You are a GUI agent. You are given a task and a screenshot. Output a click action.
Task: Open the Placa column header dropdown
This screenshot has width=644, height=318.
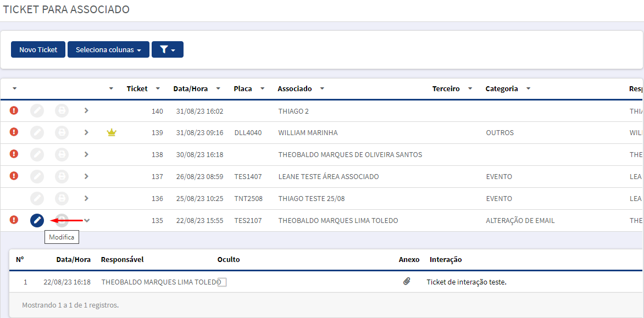click(x=263, y=88)
